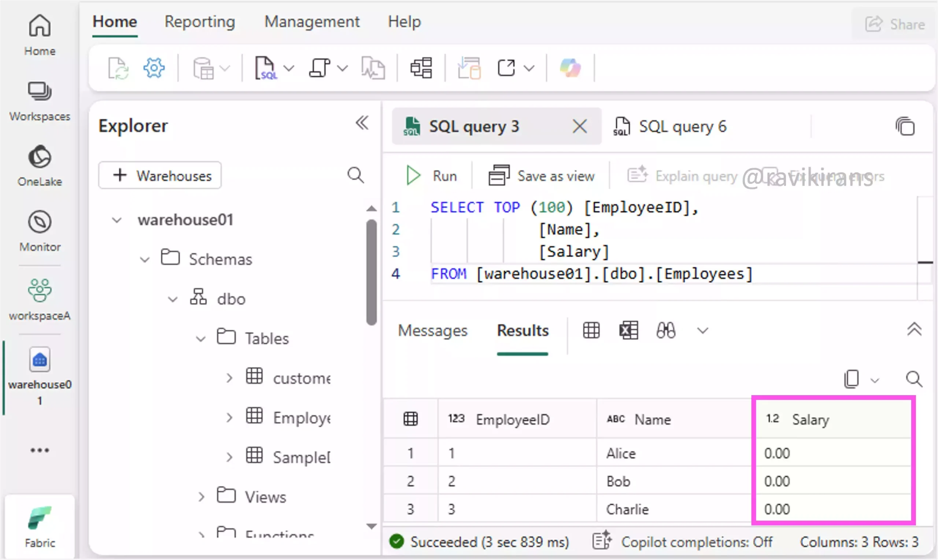Switch to the Home ribbon tab

115,22
